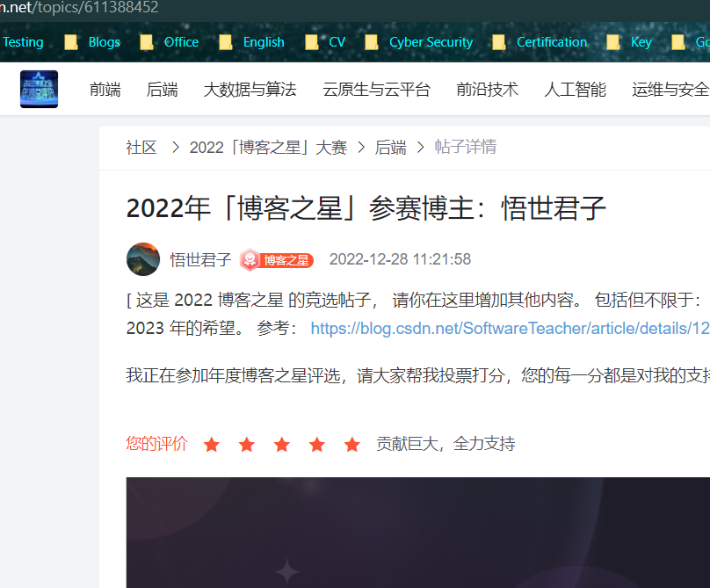Switch to the 后端 category tab
Image resolution: width=710 pixels, height=588 pixels.
pyautogui.click(x=162, y=90)
